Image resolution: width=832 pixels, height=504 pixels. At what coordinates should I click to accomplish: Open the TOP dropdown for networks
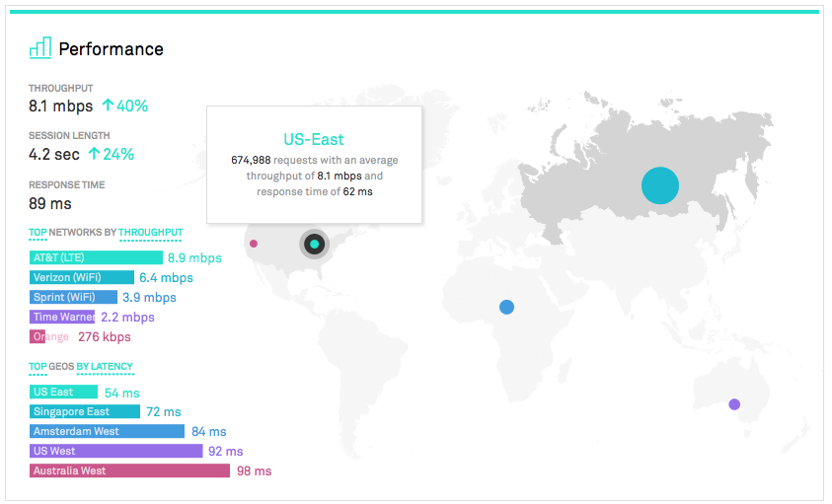click(38, 233)
